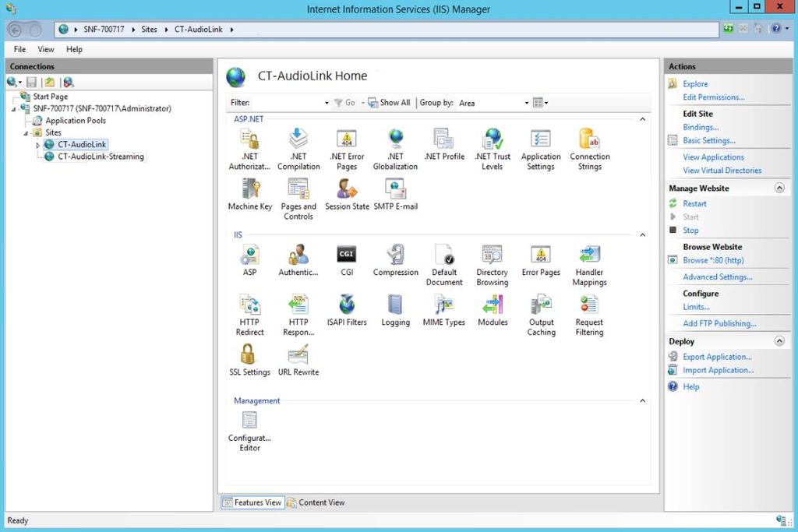Expand the CT-AudioLink tree node
798x532 pixels.
coord(37,145)
